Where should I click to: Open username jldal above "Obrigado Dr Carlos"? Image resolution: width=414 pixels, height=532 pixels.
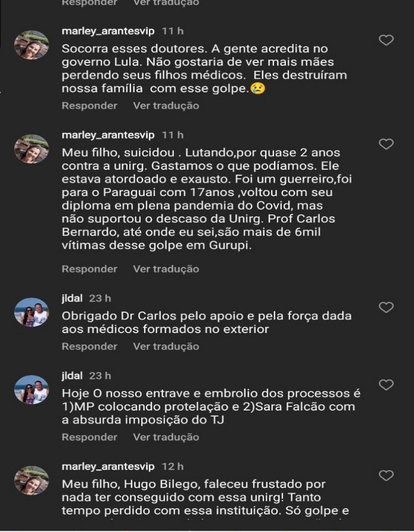click(x=72, y=298)
